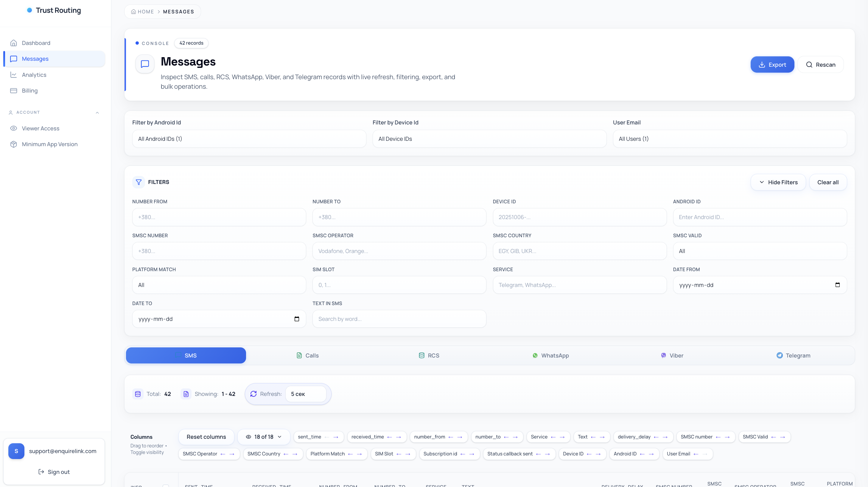
Task: Click Reset columns button
Action: 206,437
